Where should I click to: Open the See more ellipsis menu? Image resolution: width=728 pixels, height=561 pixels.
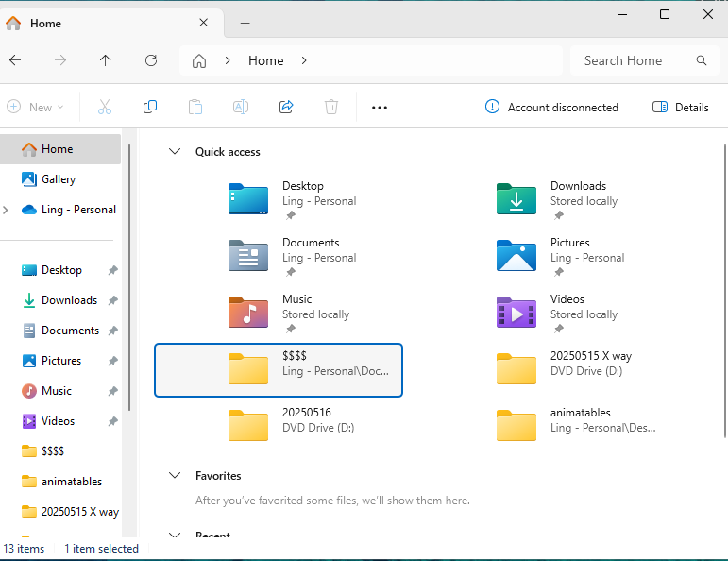coord(380,107)
